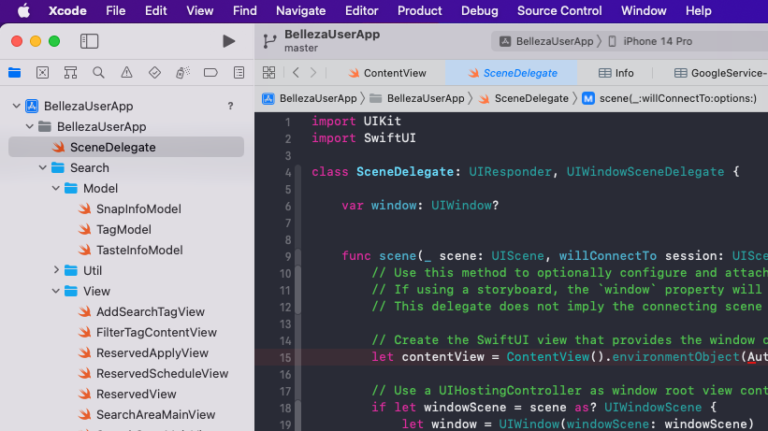The height and width of the screenshot is (431, 768).
Task: Show the Report navigator
Action: 237,73
